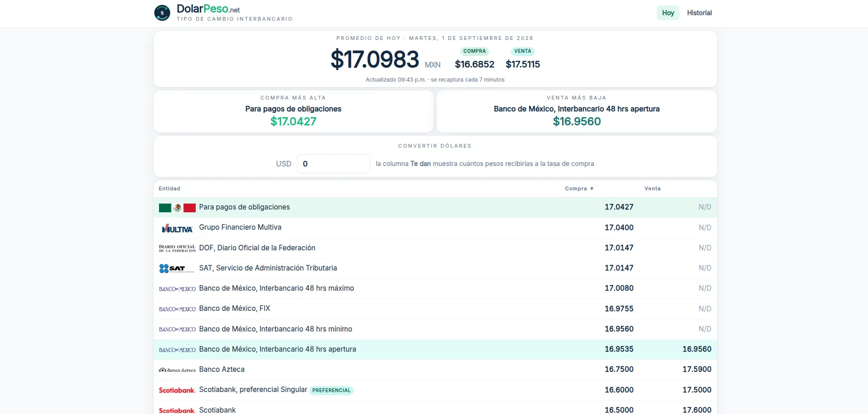The height and width of the screenshot is (414, 868).
Task: Click the $17.5115 venta average value
Action: [x=522, y=64]
